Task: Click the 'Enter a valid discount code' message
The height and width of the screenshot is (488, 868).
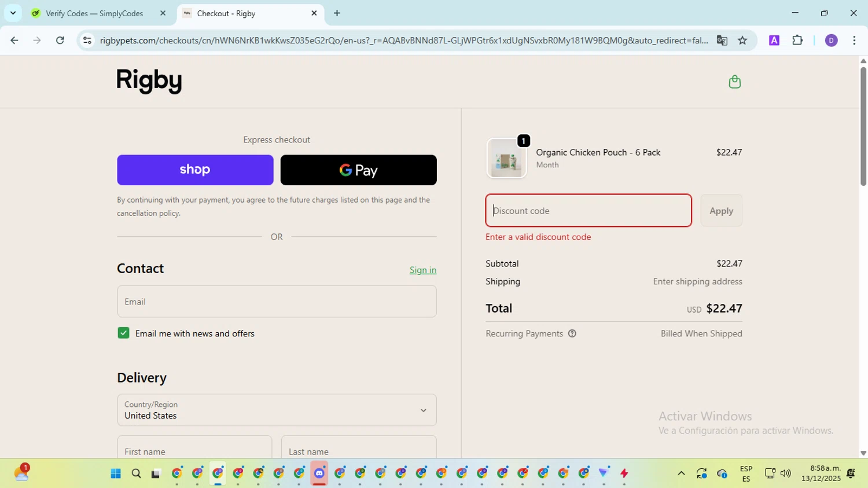Action: pos(538,237)
